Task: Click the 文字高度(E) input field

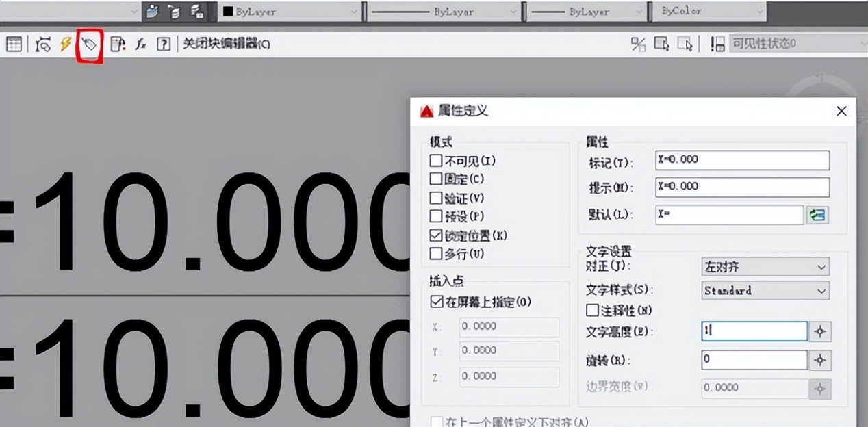Action: click(x=754, y=332)
